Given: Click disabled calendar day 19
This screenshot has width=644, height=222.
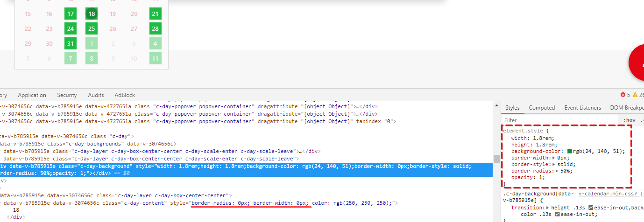Looking at the screenshot, I should click(113, 14).
